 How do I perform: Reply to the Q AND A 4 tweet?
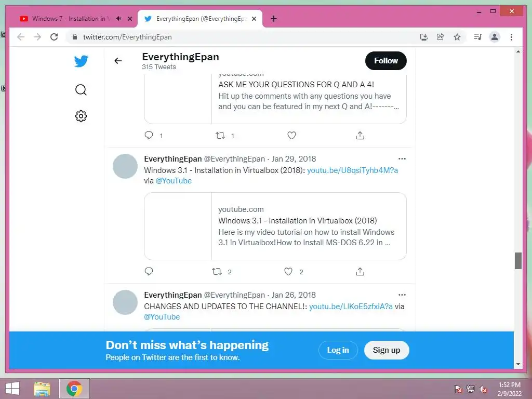149,136
